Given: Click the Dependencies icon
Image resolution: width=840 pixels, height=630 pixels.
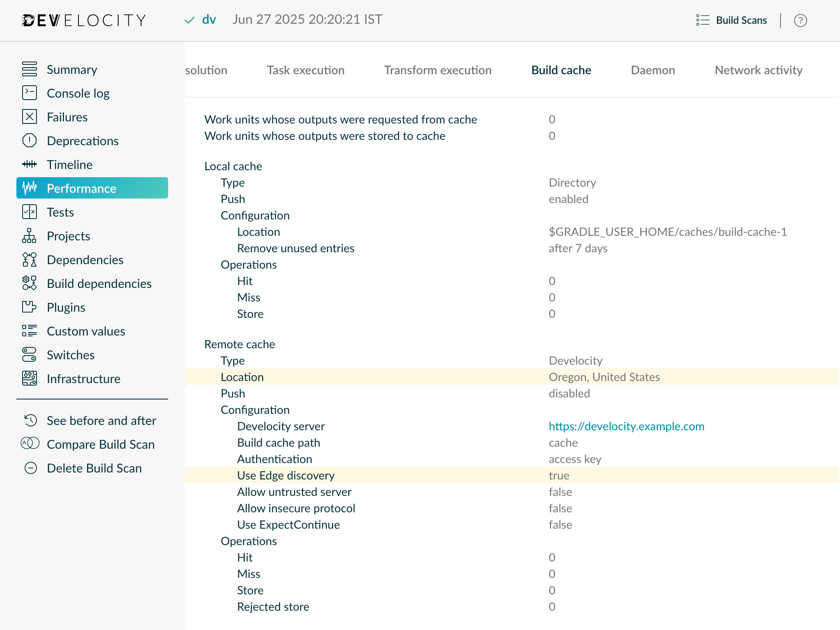Looking at the screenshot, I should (x=29, y=260).
